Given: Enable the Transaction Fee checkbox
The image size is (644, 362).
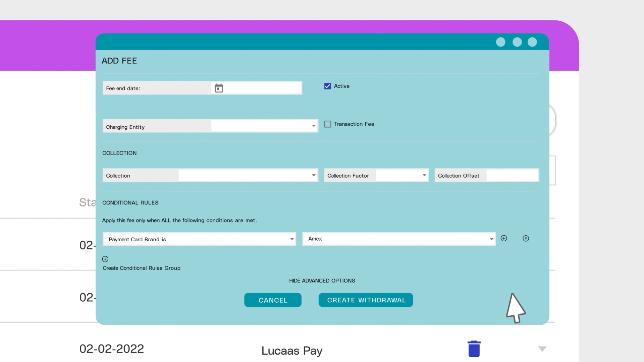Looking at the screenshot, I should 328,124.
